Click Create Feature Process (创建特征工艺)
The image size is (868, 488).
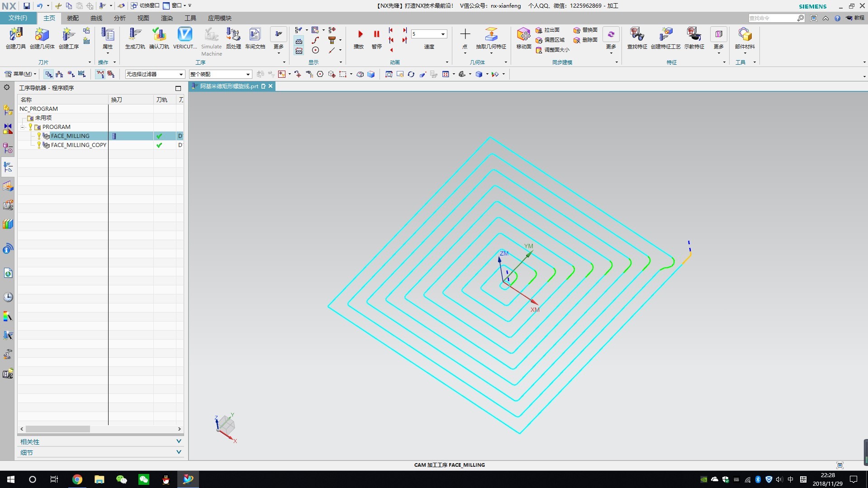(665, 38)
